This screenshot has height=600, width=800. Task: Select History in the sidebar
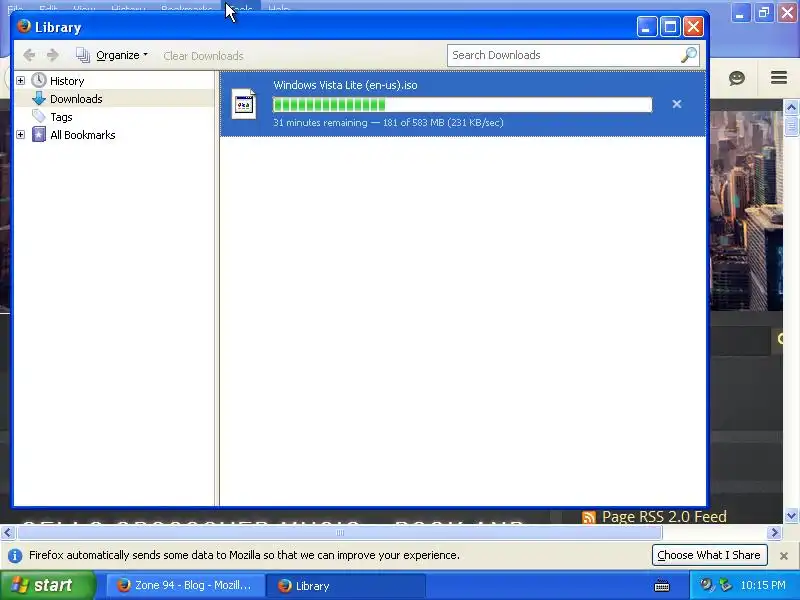point(67,81)
